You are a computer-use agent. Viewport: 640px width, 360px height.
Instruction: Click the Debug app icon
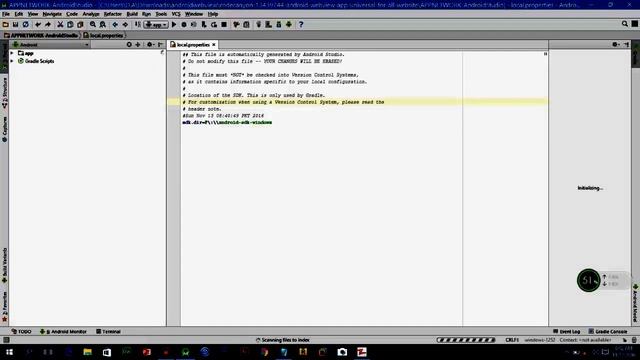coord(184,24)
